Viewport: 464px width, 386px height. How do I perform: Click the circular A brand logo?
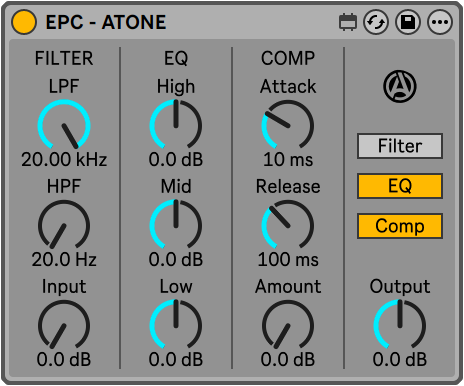tap(400, 86)
